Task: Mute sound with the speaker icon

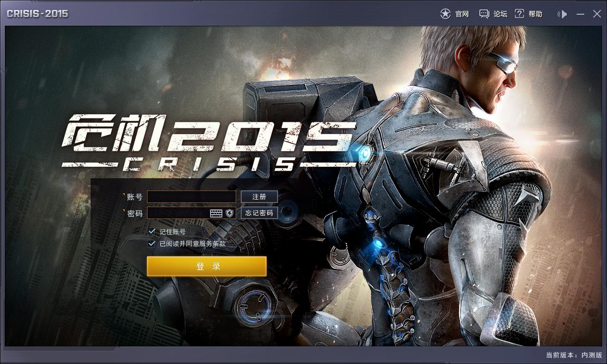Action: click(562, 14)
